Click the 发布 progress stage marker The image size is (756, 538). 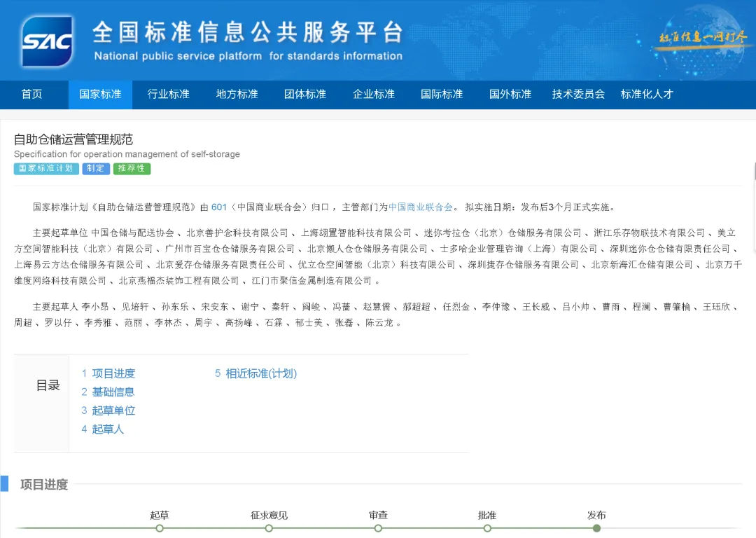tap(596, 528)
